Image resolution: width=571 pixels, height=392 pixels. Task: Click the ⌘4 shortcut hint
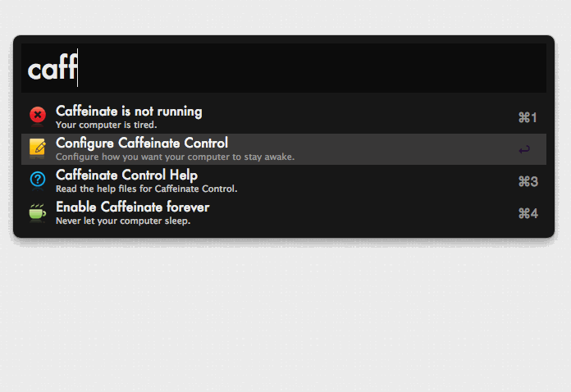pyautogui.click(x=528, y=213)
